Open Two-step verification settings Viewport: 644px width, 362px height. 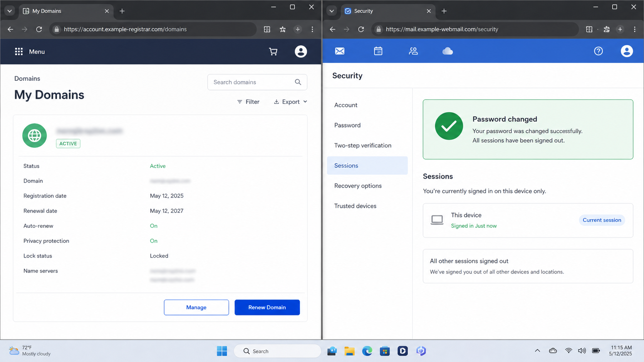(363, 145)
